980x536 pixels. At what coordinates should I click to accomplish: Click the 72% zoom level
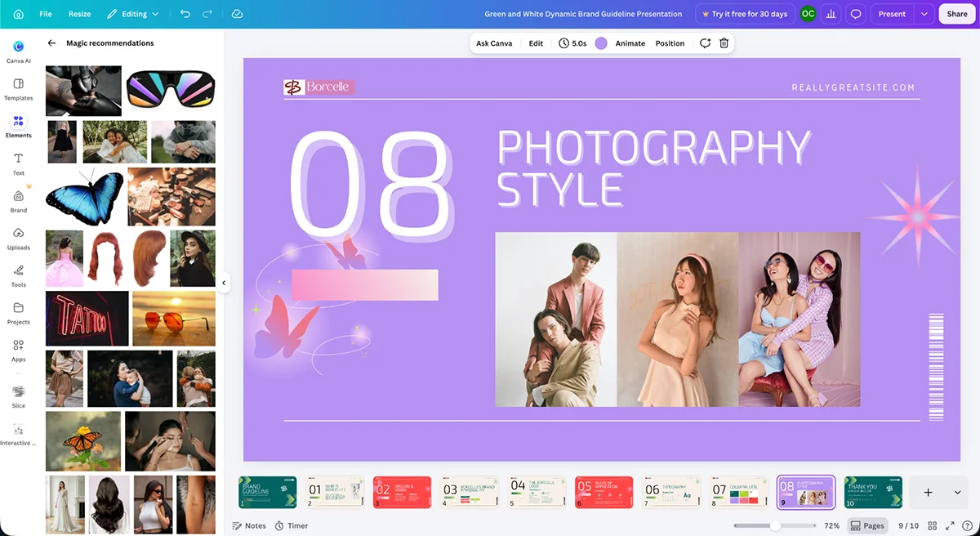pyautogui.click(x=831, y=525)
